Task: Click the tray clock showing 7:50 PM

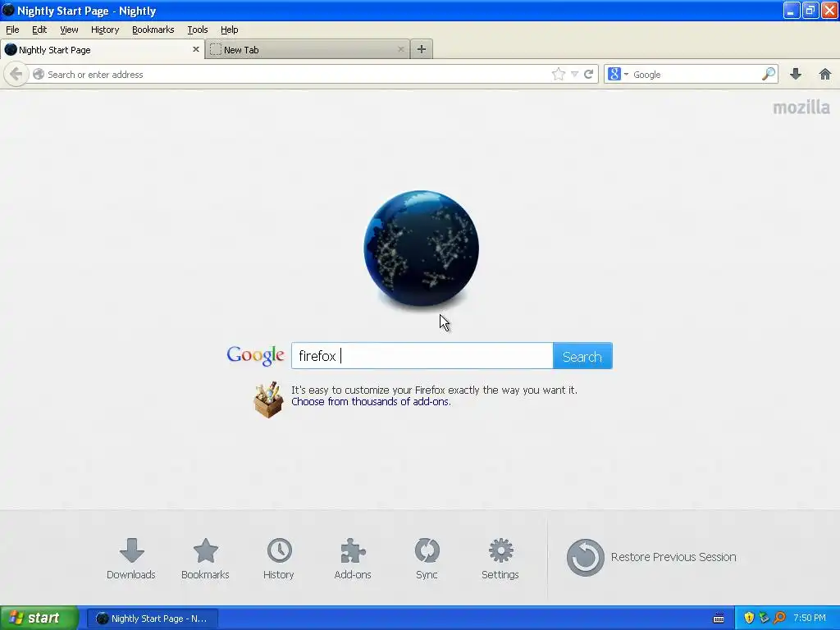Action: click(x=810, y=618)
